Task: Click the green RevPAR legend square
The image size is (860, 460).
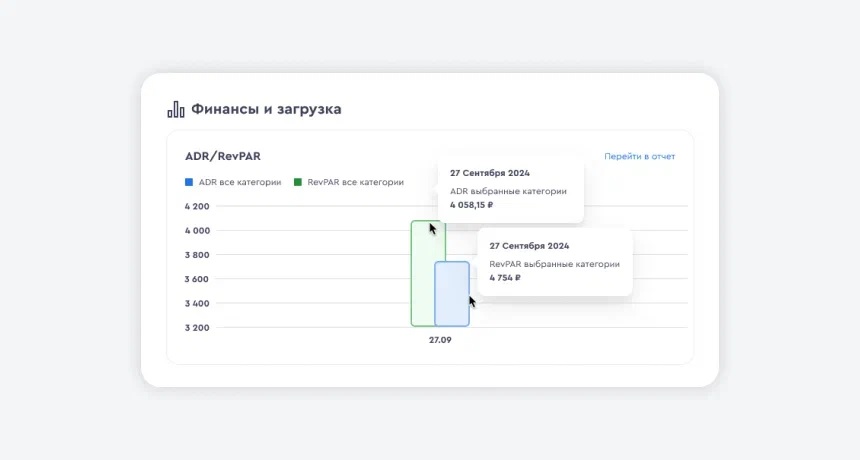Action: tap(298, 182)
